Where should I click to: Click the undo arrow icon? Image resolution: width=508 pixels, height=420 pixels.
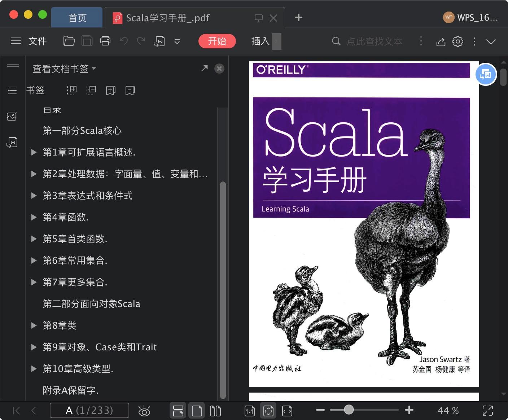pos(124,41)
